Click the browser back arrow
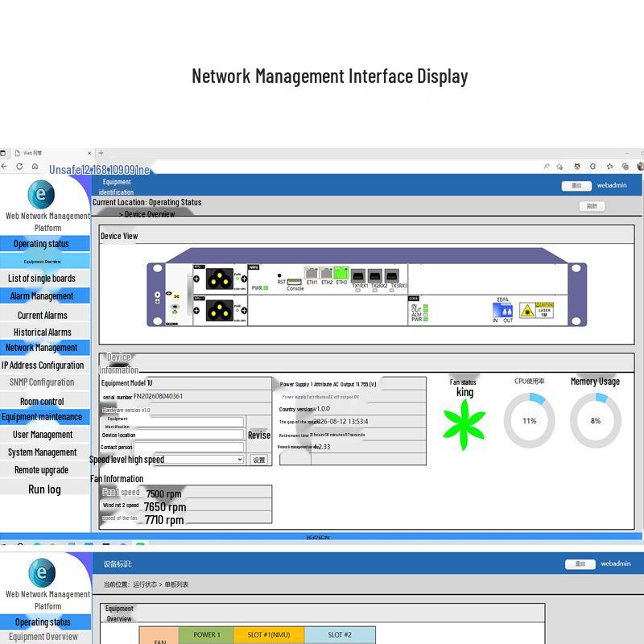The width and height of the screenshot is (644, 644). [5, 167]
